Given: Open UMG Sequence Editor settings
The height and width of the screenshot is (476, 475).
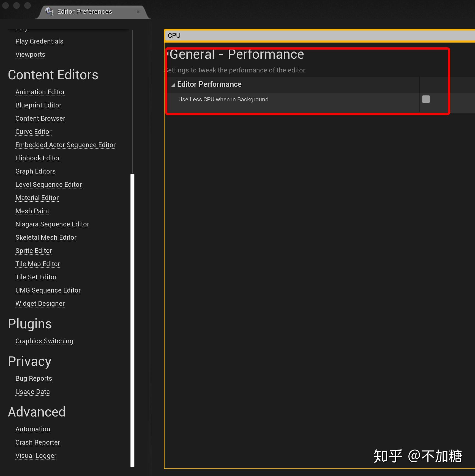Looking at the screenshot, I should (x=48, y=290).
